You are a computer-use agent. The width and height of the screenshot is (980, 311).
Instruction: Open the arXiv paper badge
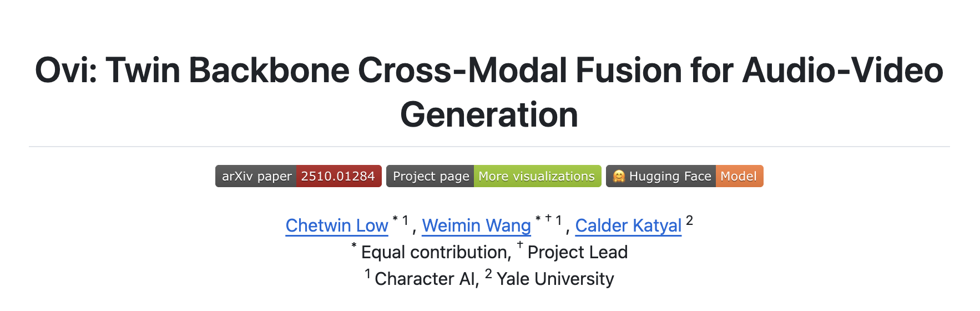(x=256, y=177)
